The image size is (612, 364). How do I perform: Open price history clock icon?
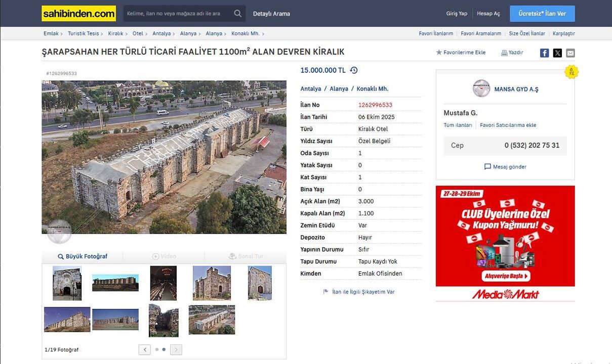pos(354,70)
